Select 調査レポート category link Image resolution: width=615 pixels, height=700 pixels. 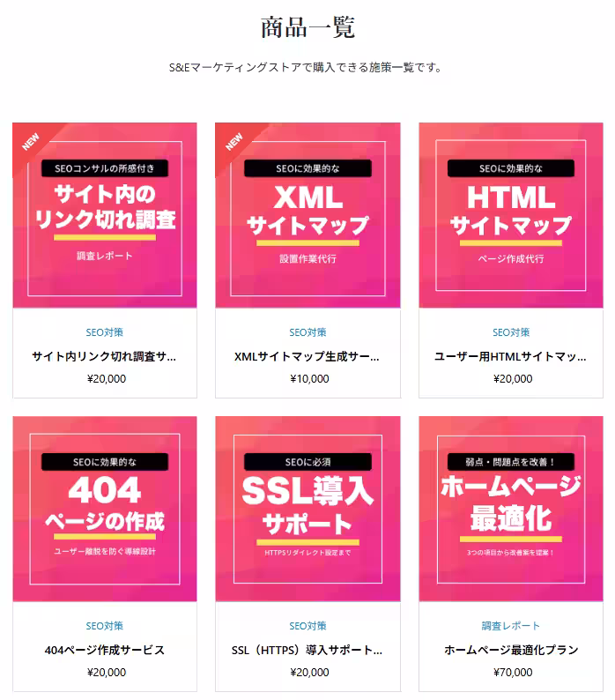click(x=511, y=626)
